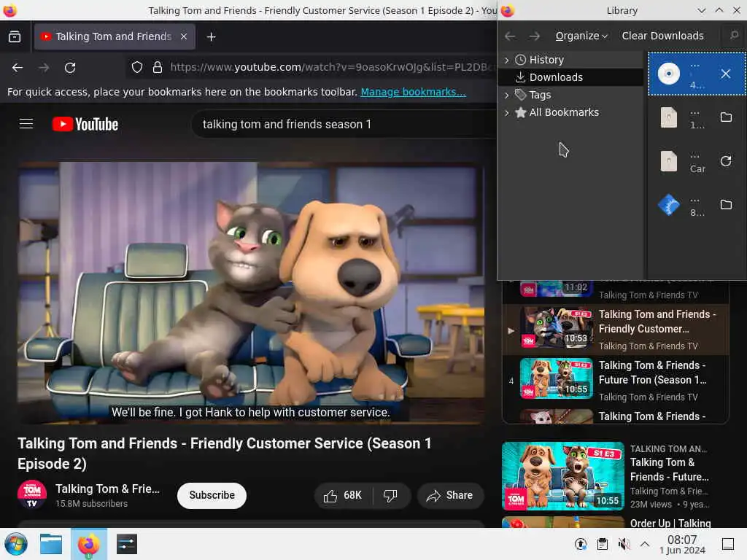Open the start menu launcher
The width and height of the screenshot is (747, 560).
(16, 544)
